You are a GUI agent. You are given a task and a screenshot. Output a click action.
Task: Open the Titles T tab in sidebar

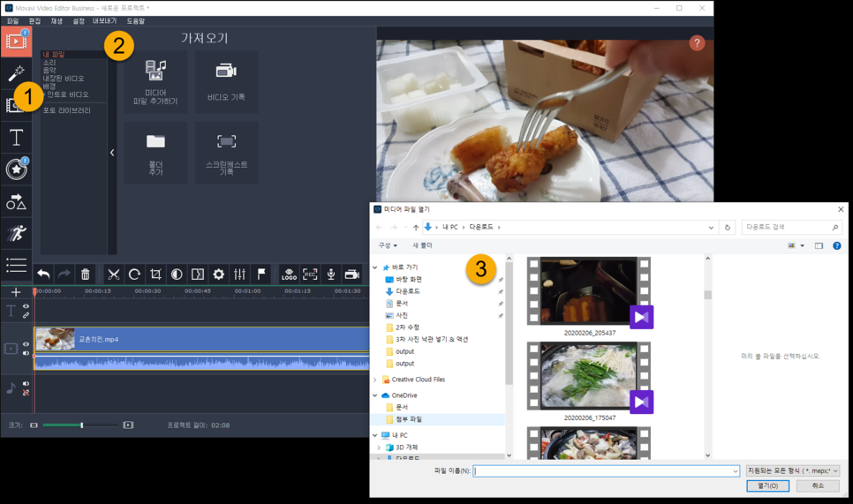click(x=16, y=138)
